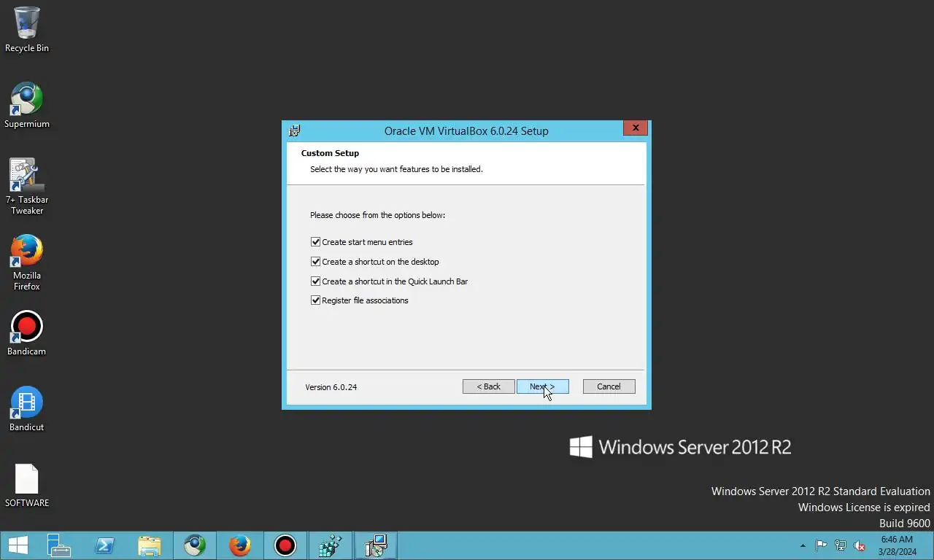
Task: Open the Recycle Bin desktop icon
Action: (27, 30)
